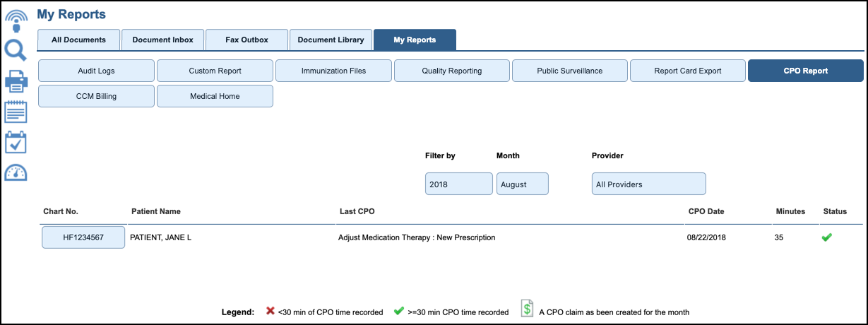868x325 pixels.
Task: Open Public Surveillance report
Action: 569,71
